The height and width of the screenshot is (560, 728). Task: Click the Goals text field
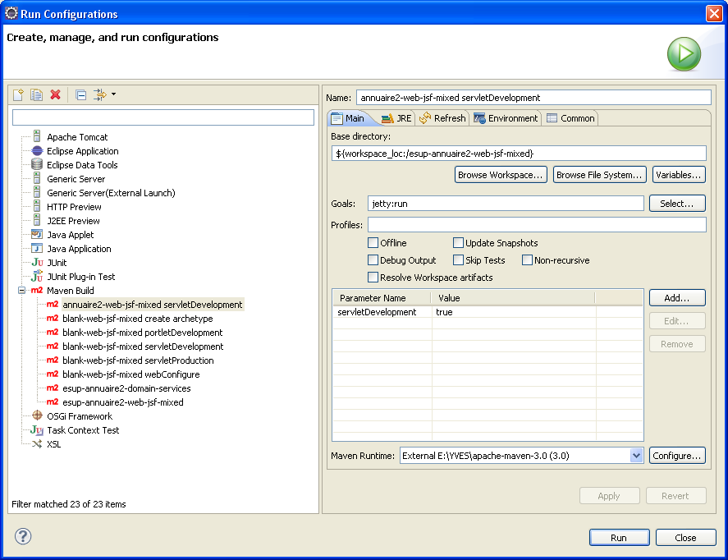click(x=506, y=204)
